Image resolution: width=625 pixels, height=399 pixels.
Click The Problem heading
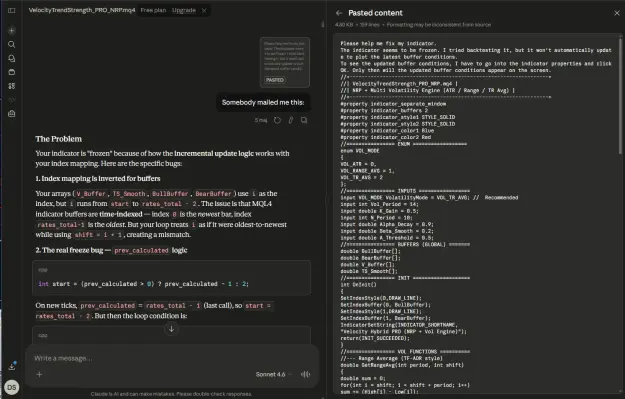tap(59, 139)
